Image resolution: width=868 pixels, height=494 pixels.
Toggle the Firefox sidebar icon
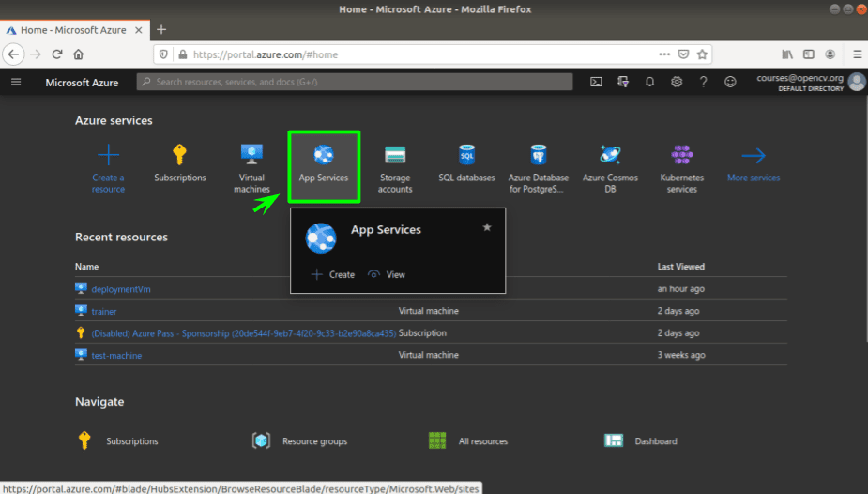coord(809,54)
